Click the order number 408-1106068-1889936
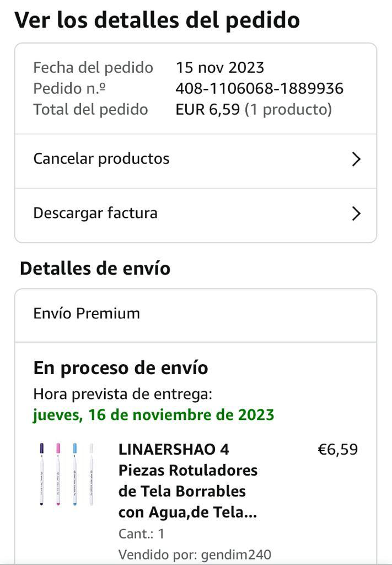This screenshot has height=565, width=392. pos(259,88)
